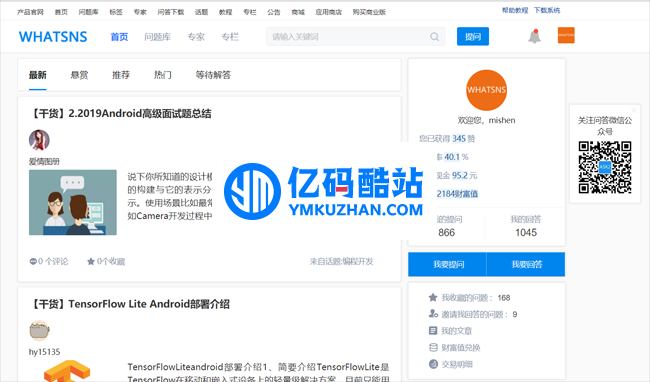Image resolution: width=650 pixels, height=382 pixels.
Task: Click the 我要回答 button
Action: point(526,264)
